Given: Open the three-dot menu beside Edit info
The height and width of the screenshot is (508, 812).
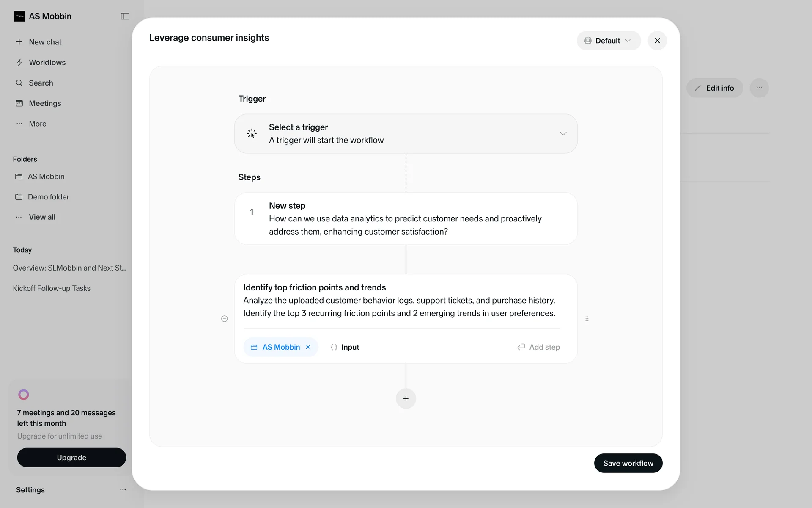Looking at the screenshot, I should click(x=759, y=88).
